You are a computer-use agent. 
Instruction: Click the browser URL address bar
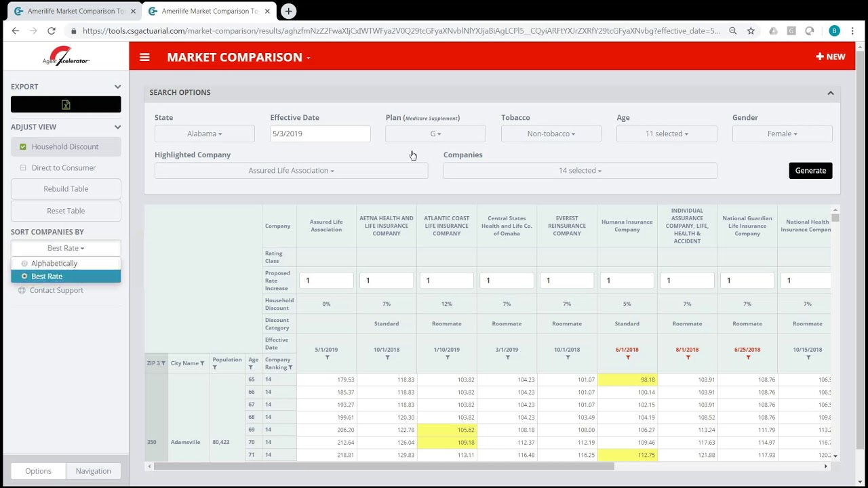[400, 30]
